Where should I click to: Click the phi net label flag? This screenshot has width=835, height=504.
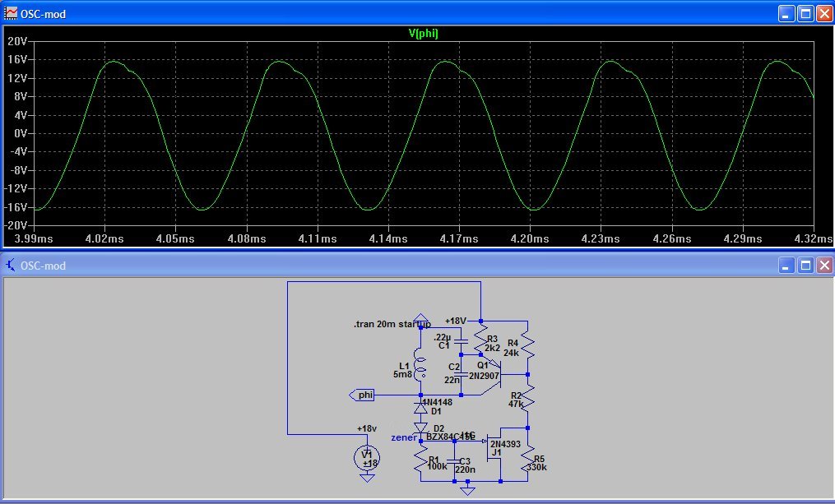[x=364, y=395]
